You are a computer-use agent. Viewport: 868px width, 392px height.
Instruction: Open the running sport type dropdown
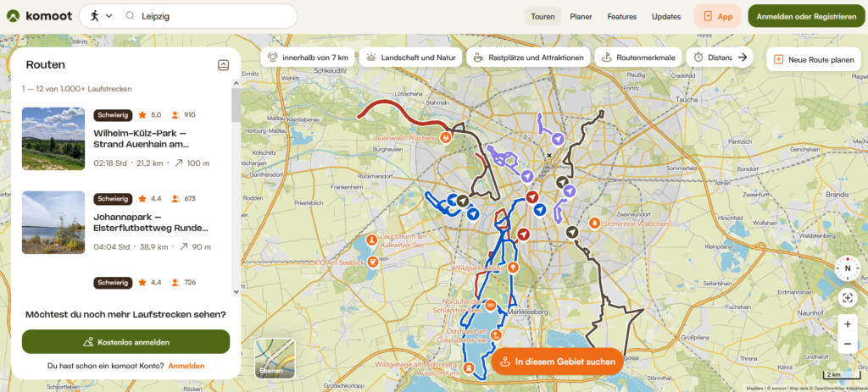point(101,16)
